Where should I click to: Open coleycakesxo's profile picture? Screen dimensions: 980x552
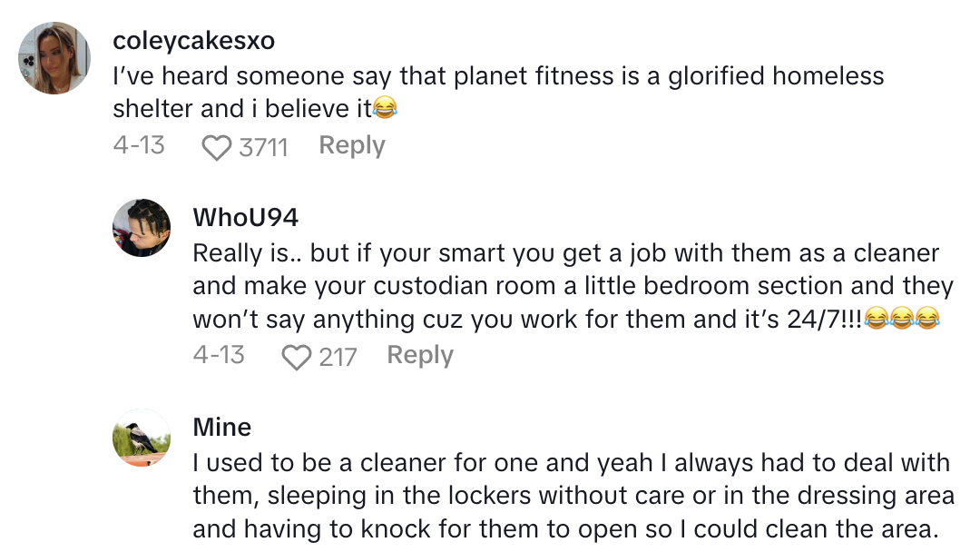[54, 58]
